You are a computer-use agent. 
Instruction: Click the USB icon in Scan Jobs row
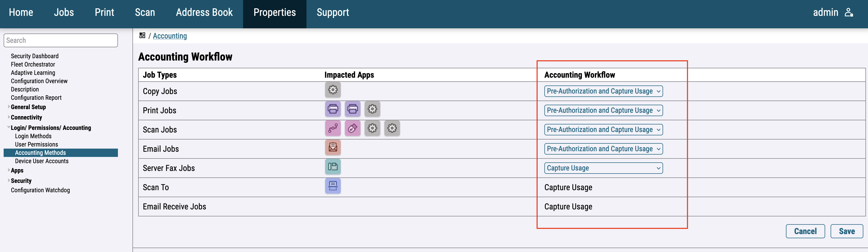tap(352, 128)
